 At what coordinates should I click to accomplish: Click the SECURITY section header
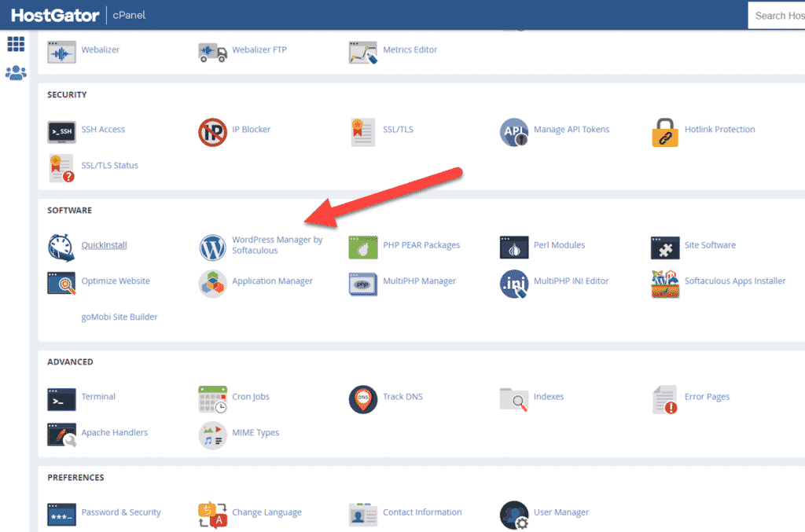coord(67,95)
